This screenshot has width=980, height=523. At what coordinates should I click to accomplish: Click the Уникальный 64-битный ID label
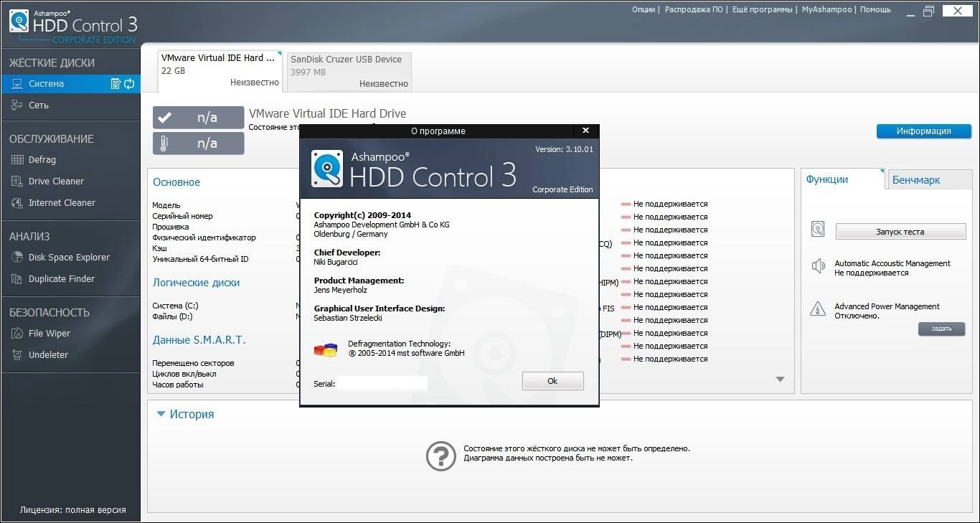pyautogui.click(x=200, y=259)
